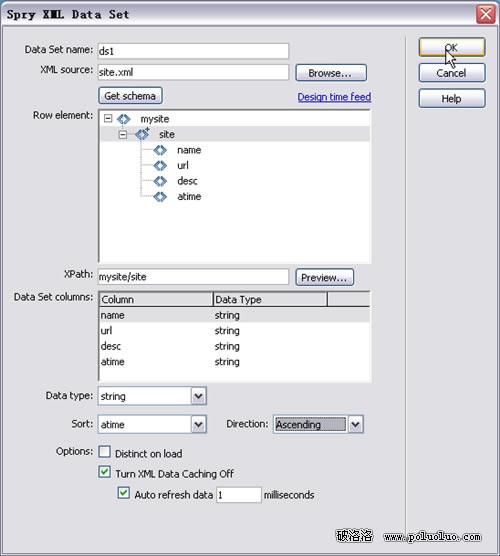Viewport: 500px width, 556px height.
Task: Confirm with the OK button
Action: click(x=451, y=47)
